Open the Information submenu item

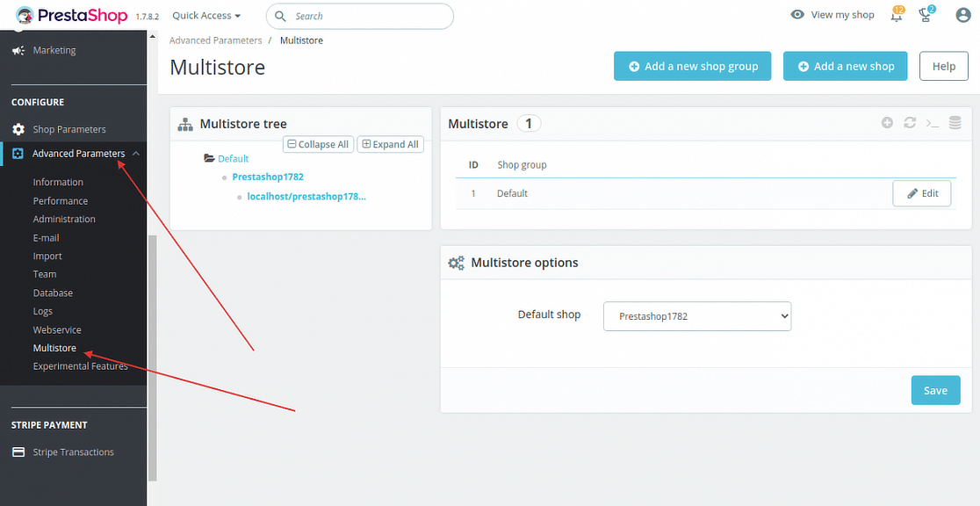[58, 182]
